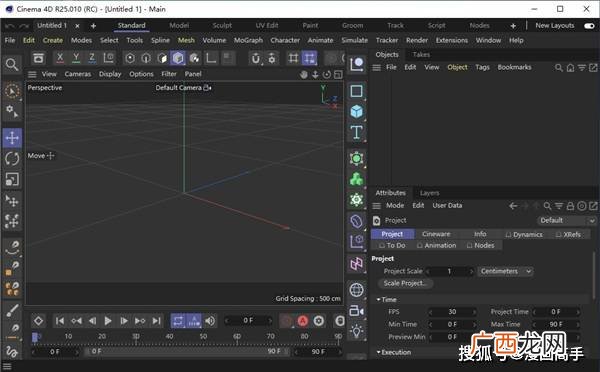600x372 pixels.
Task: Add a Rectangle spline object
Action: [x=356, y=91]
